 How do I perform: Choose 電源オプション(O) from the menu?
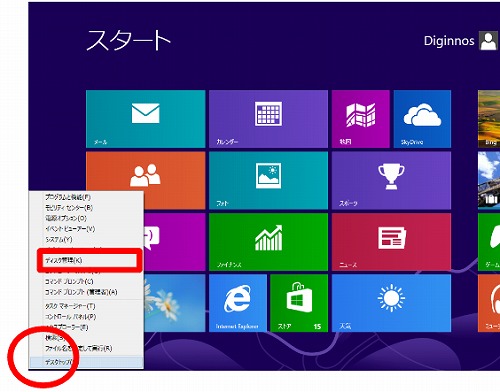tap(86, 218)
